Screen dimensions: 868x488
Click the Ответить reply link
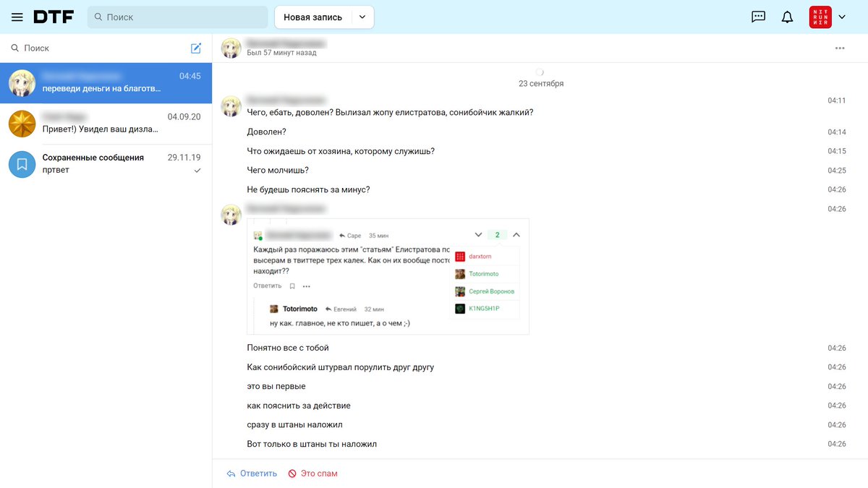252,474
